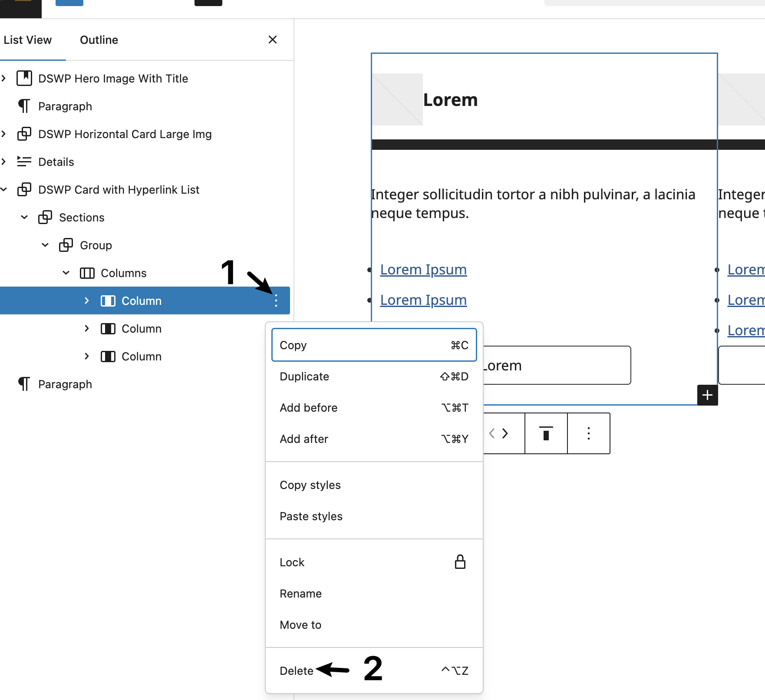Viewport: 765px width, 700px height.
Task: Open block toolbar options menu
Action: pyautogui.click(x=589, y=433)
